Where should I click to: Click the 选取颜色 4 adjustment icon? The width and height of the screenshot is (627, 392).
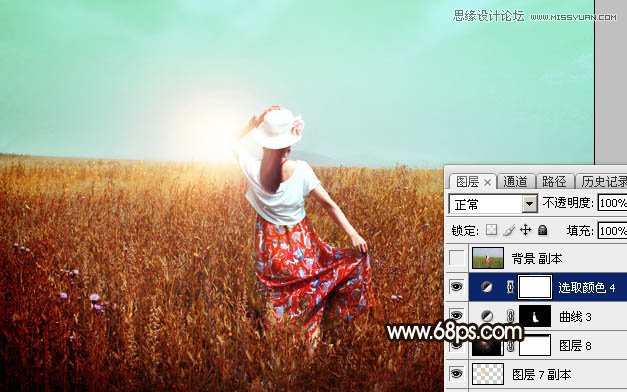tap(486, 287)
